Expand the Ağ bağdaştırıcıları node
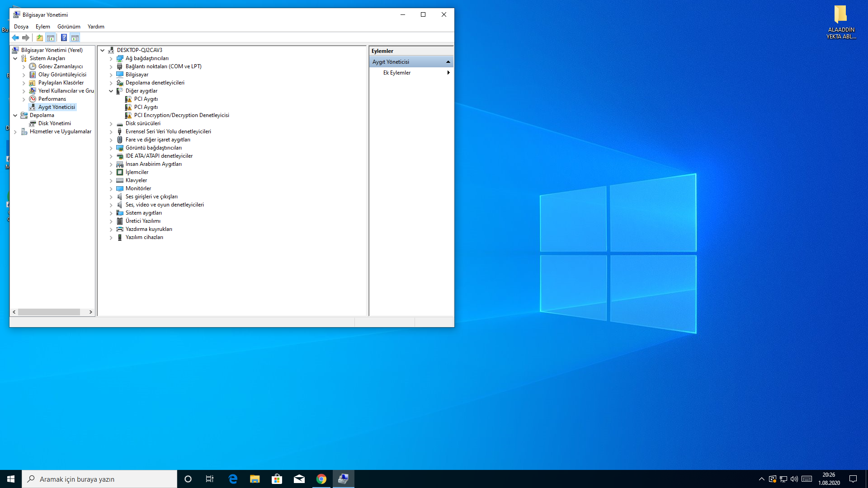This screenshot has width=868, height=488. click(x=111, y=59)
